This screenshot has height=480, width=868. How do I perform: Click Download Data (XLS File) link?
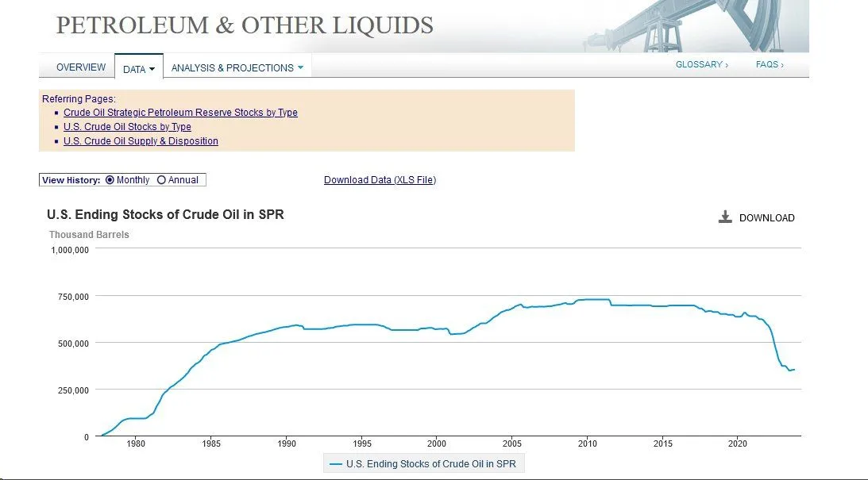tap(380, 180)
